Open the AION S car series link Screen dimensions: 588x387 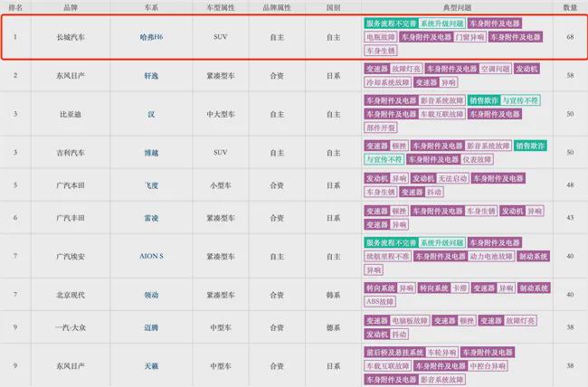(151, 256)
